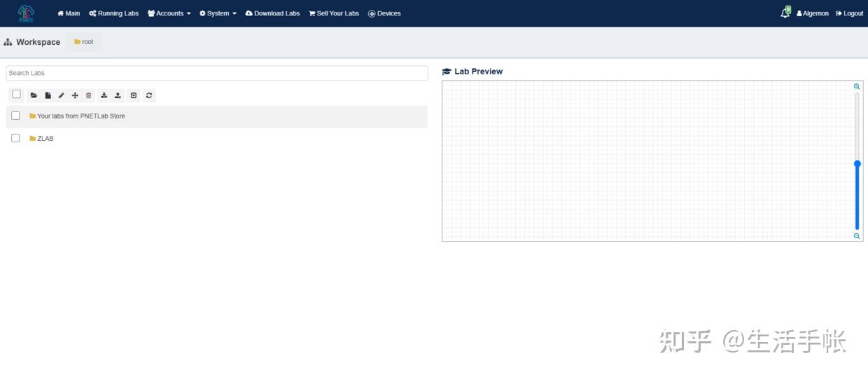Open the boxed caret dropdown in toolbar
Viewport: 868px width, 377px height.
tap(134, 95)
